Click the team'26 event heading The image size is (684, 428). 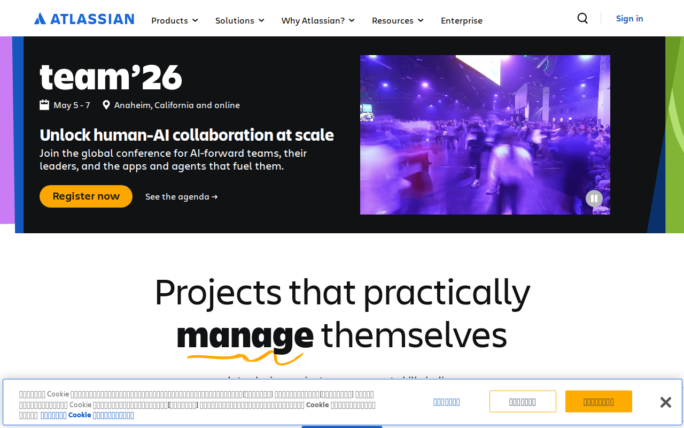click(x=102, y=75)
